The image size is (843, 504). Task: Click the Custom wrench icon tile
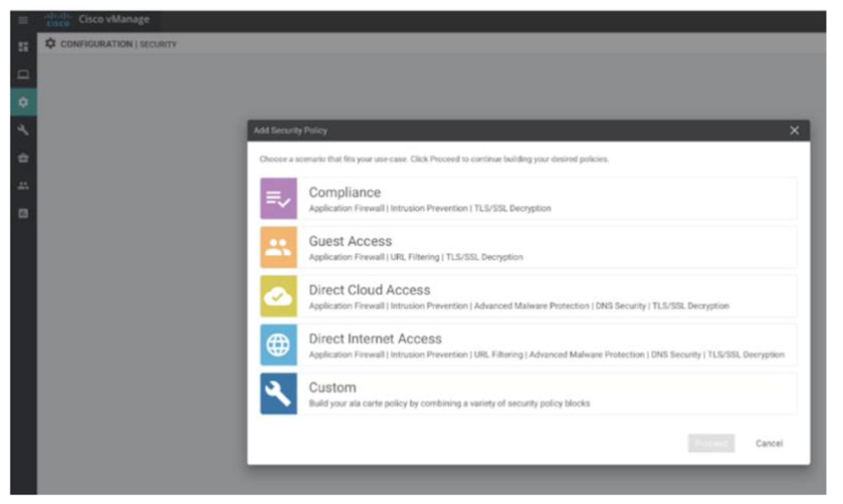pos(278,394)
